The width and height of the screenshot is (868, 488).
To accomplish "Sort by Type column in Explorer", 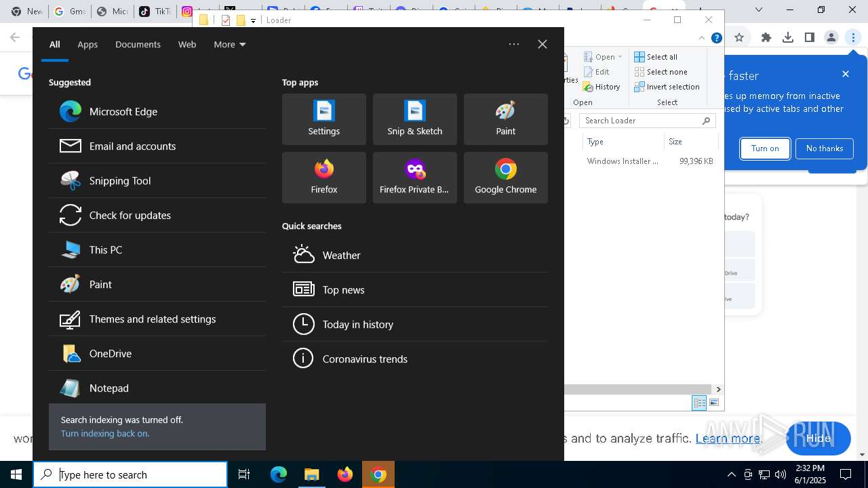I will pos(623,142).
